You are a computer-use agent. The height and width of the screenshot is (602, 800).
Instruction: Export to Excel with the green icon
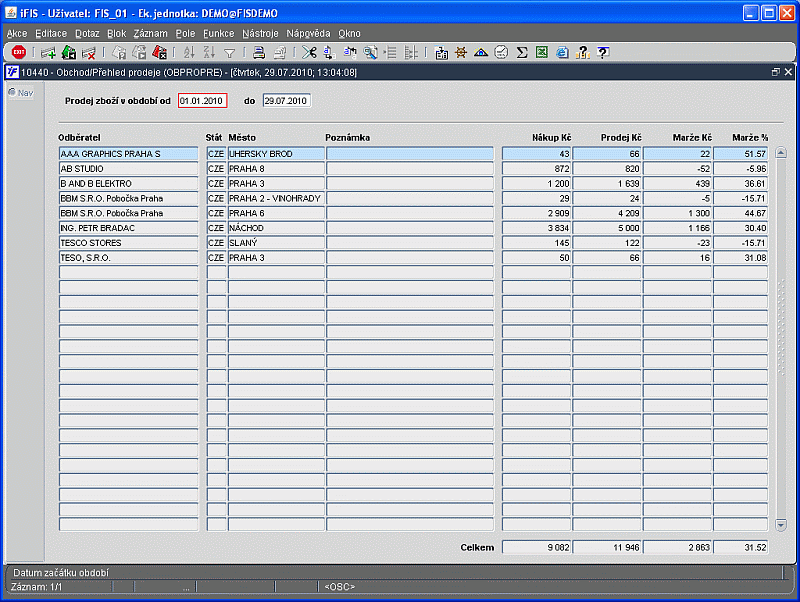[542, 52]
